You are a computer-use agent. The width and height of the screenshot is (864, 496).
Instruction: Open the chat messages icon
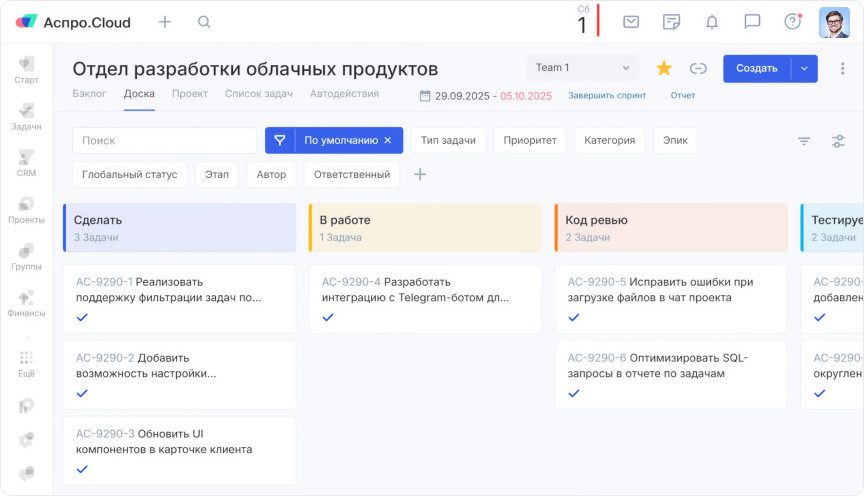(x=752, y=21)
